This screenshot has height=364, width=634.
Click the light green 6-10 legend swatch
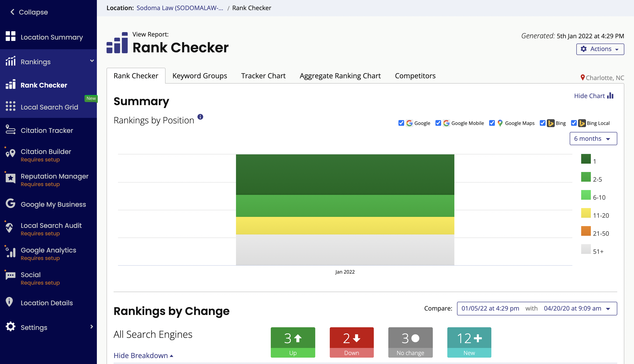click(x=586, y=195)
